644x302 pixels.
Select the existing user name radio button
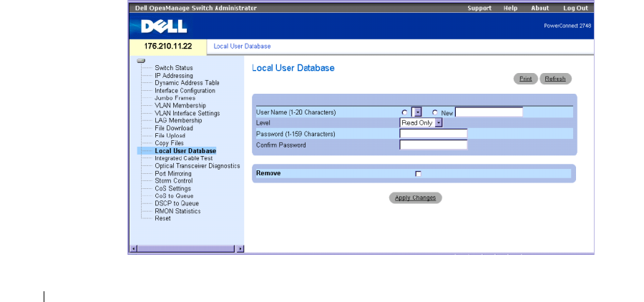[405, 112]
